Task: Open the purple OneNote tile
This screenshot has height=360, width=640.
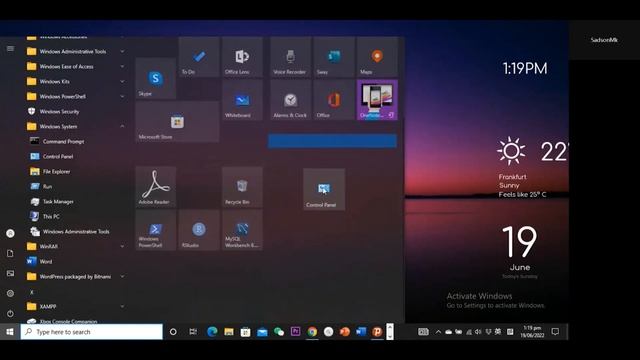Action: click(x=377, y=100)
